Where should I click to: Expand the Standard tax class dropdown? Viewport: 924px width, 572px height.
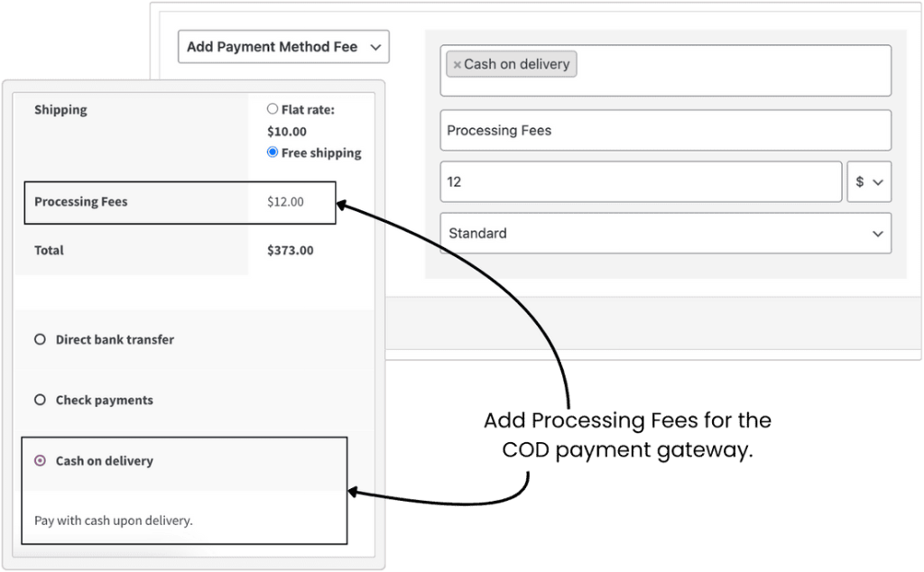click(665, 234)
